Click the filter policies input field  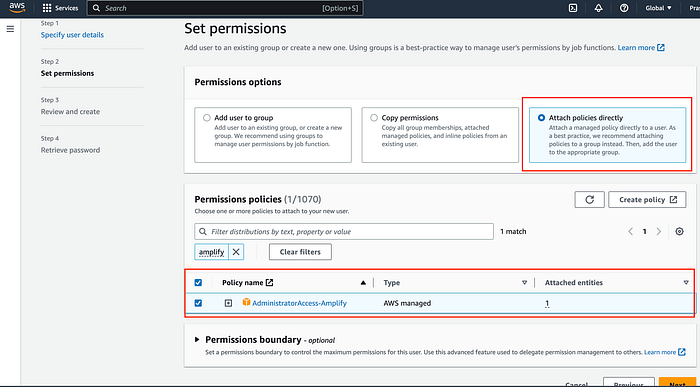click(x=344, y=232)
